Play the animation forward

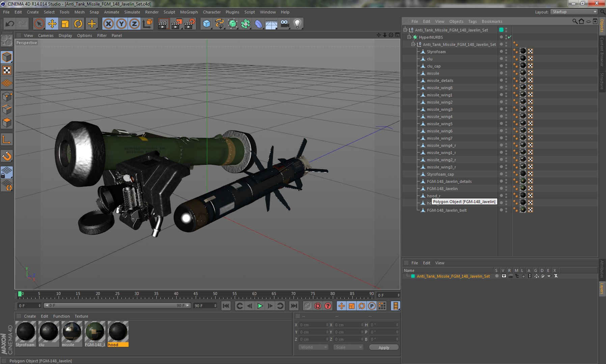pos(260,306)
